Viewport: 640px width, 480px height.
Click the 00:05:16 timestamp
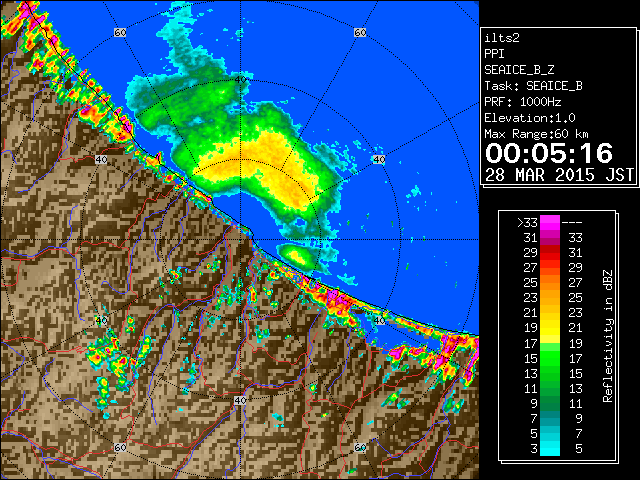click(x=549, y=153)
